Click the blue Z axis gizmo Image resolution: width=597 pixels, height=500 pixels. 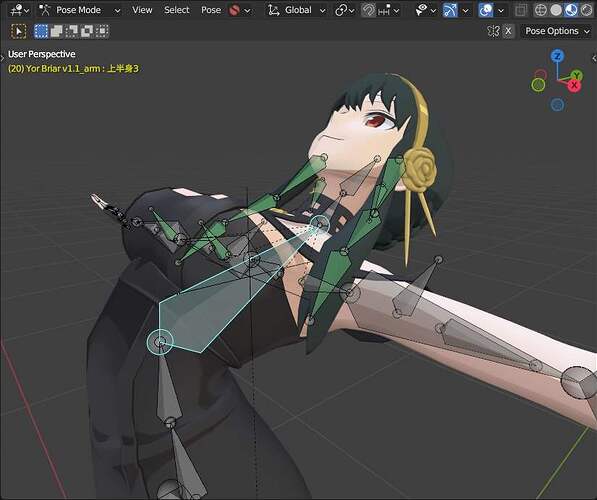[x=557, y=56]
